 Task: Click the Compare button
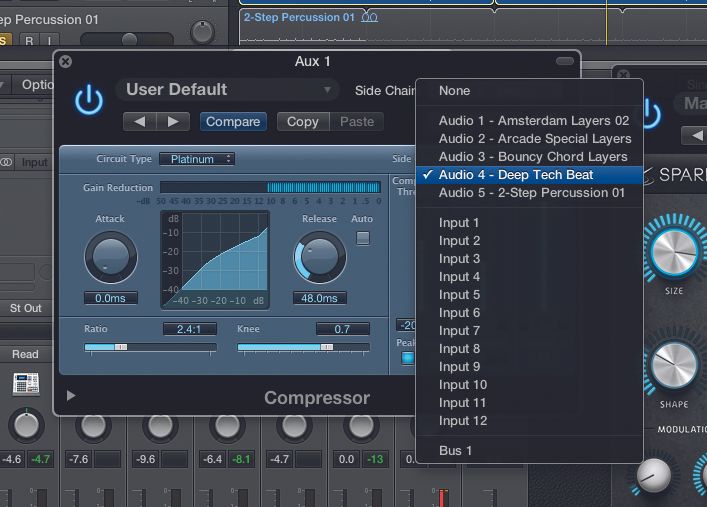click(233, 121)
